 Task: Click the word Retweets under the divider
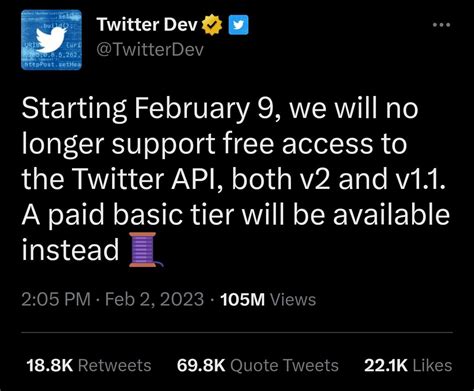(114, 365)
